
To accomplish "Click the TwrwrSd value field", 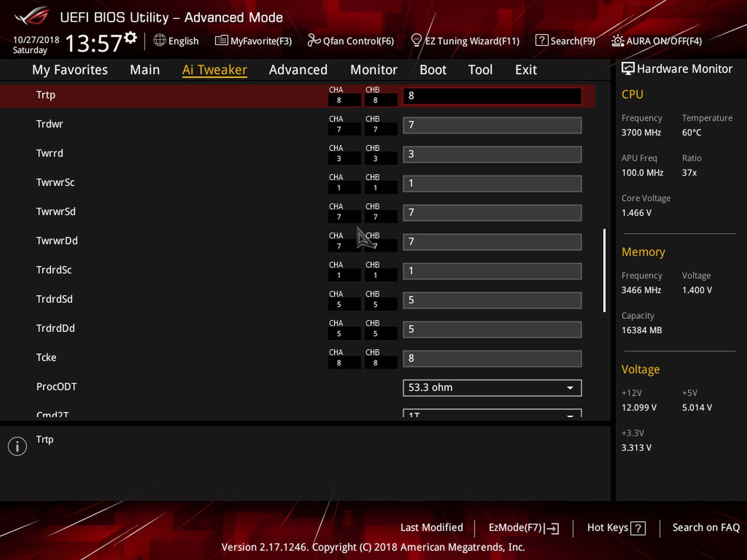I will [492, 213].
